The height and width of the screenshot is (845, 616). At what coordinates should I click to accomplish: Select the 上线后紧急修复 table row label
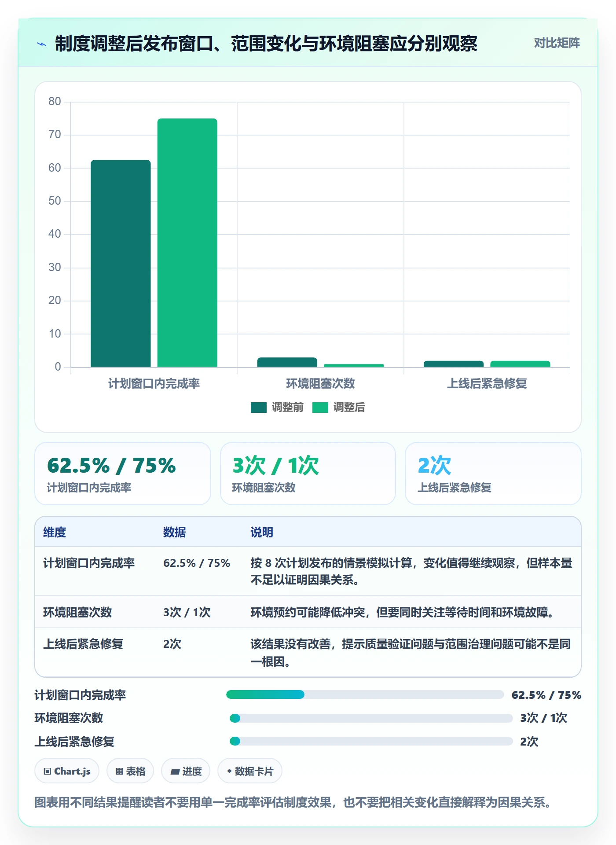[x=83, y=644]
